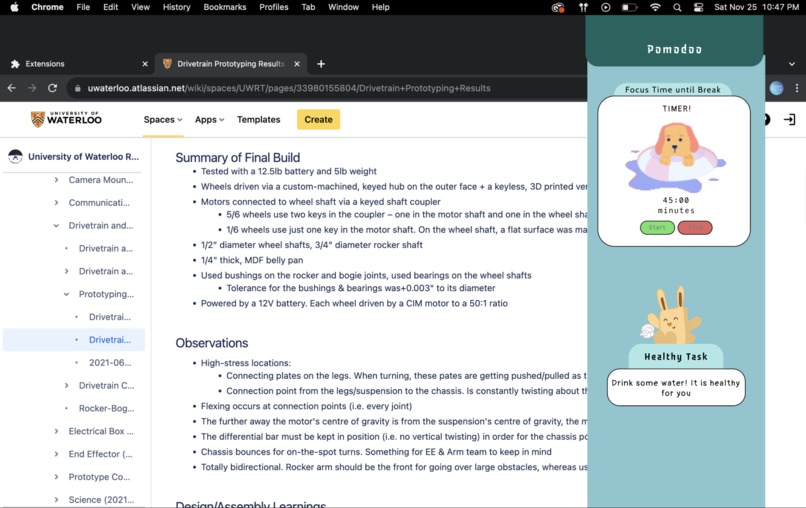
Task: Open the Help menu
Action: [380, 7]
